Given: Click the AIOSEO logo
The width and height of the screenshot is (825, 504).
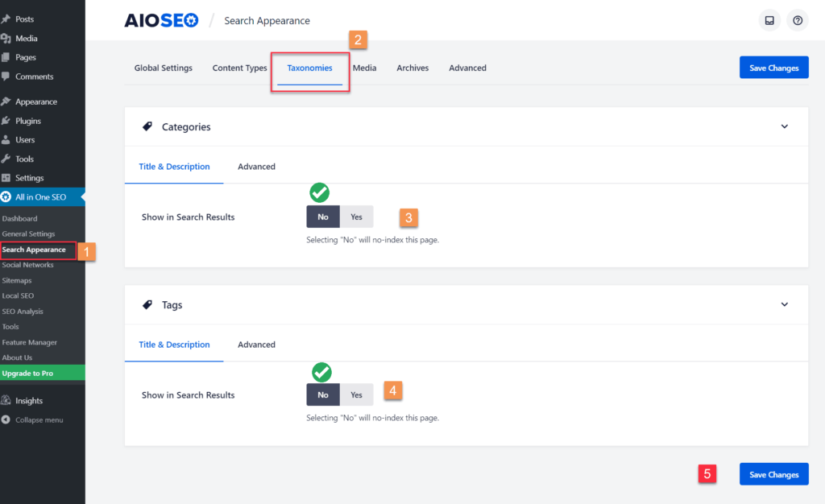Looking at the screenshot, I should click(x=161, y=20).
